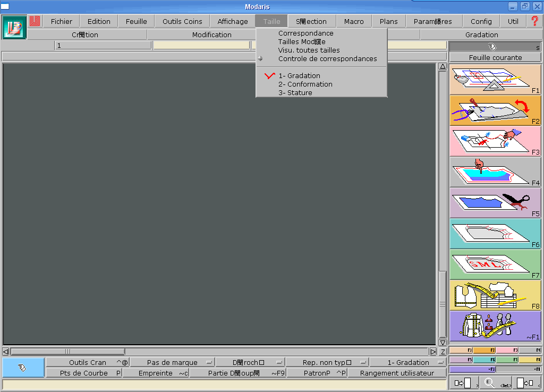This screenshot has height=392, width=544.
Task: Select the small yellow F8 shortcut tab
Action: tap(530, 360)
